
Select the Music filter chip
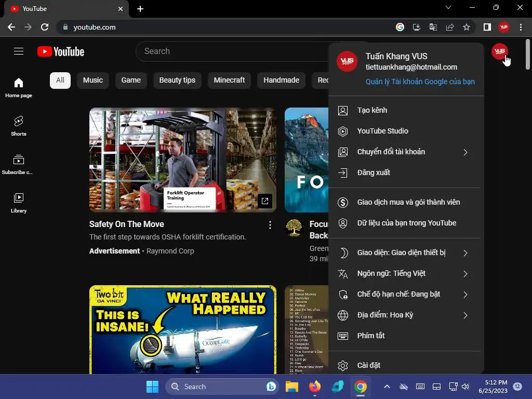coord(93,81)
